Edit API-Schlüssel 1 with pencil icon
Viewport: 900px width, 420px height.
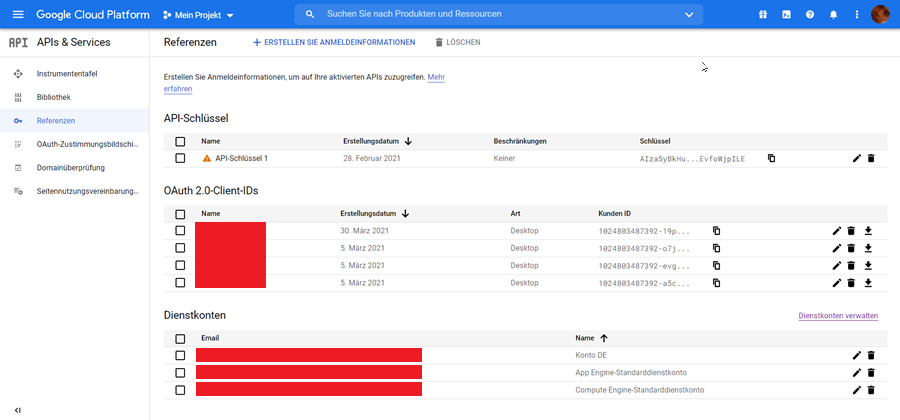[x=857, y=158]
